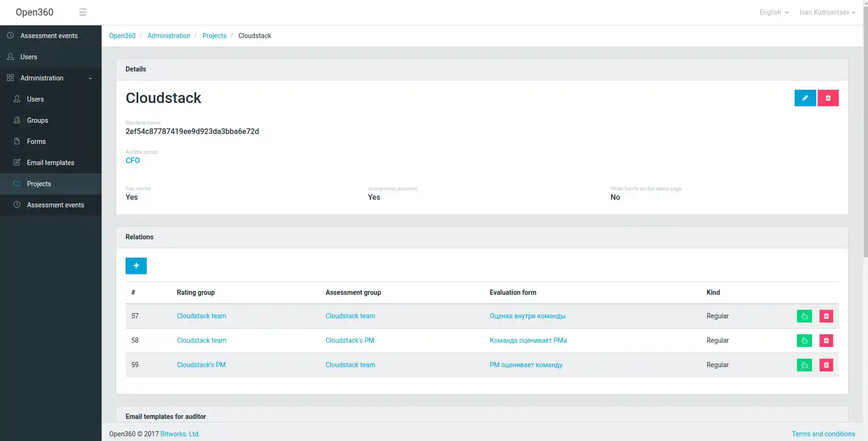Delete relation 58 using its trash icon
868x441 pixels.
[x=826, y=340]
